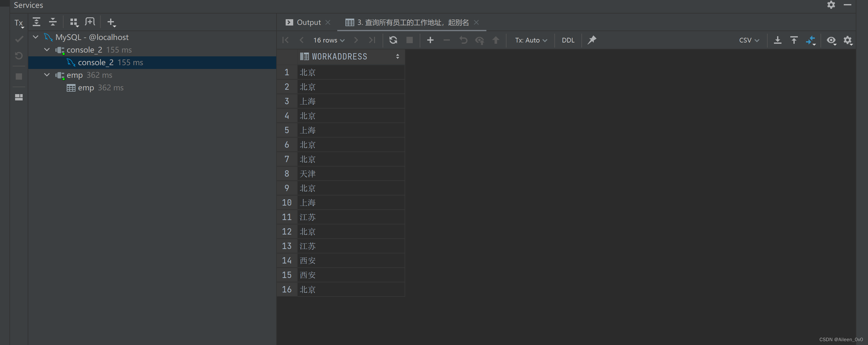Click the Group By icon in Services
The height and width of the screenshot is (345, 868).
click(x=74, y=22)
